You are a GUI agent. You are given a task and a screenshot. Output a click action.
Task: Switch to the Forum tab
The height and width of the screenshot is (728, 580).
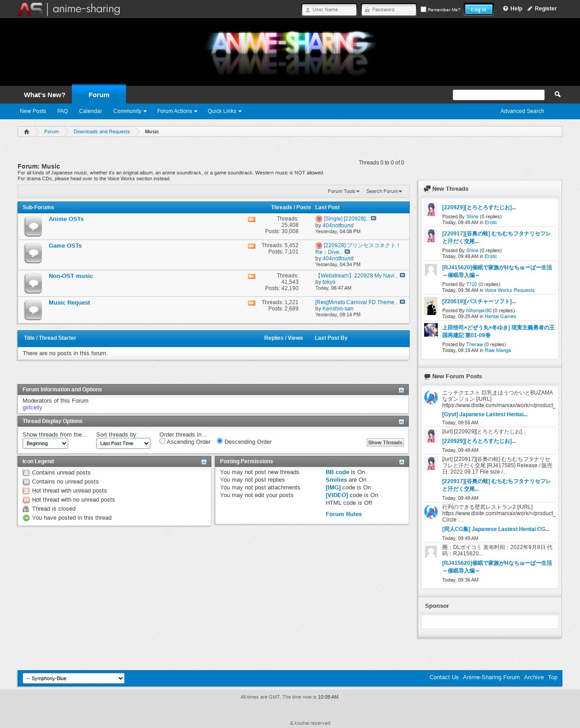[x=99, y=94]
